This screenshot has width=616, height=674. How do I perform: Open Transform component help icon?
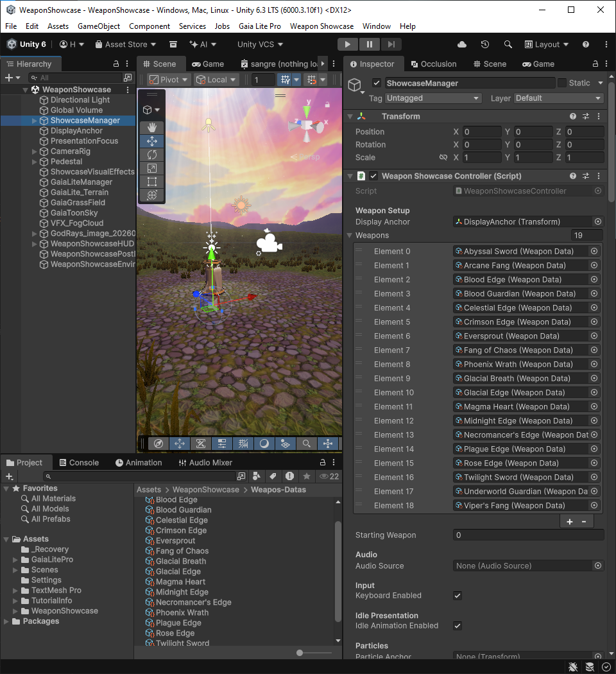(x=572, y=116)
